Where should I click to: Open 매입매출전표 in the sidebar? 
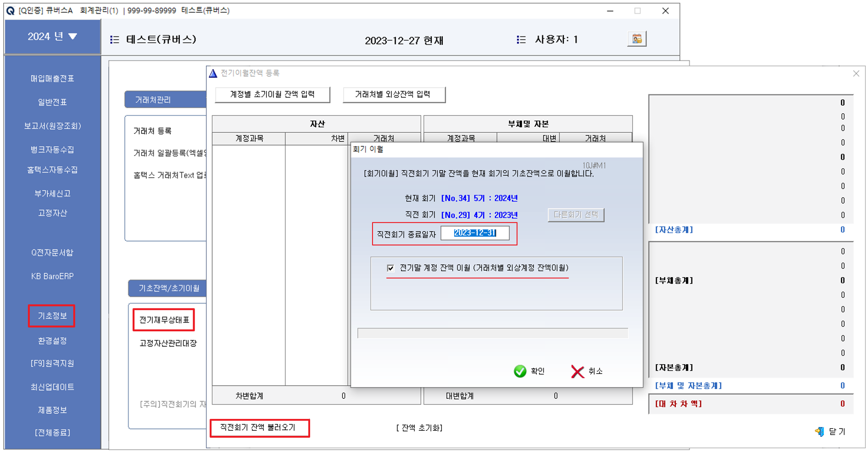(52, 78)
